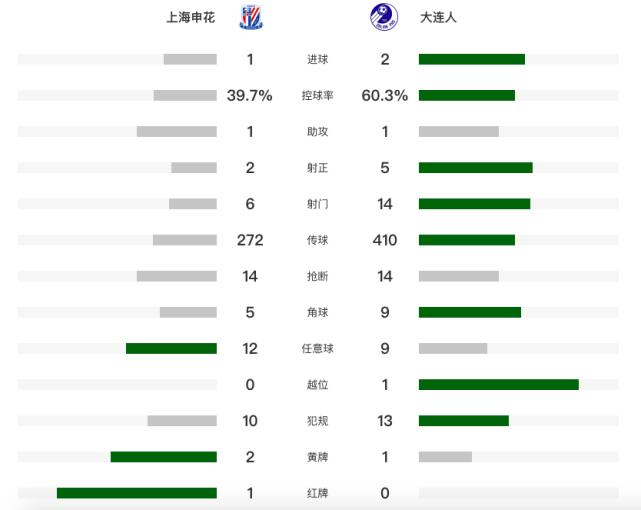This screenshot has height=510, width=641.
Task: Click the green 红牌 bar for 上海申花
Action: point(137,493)
